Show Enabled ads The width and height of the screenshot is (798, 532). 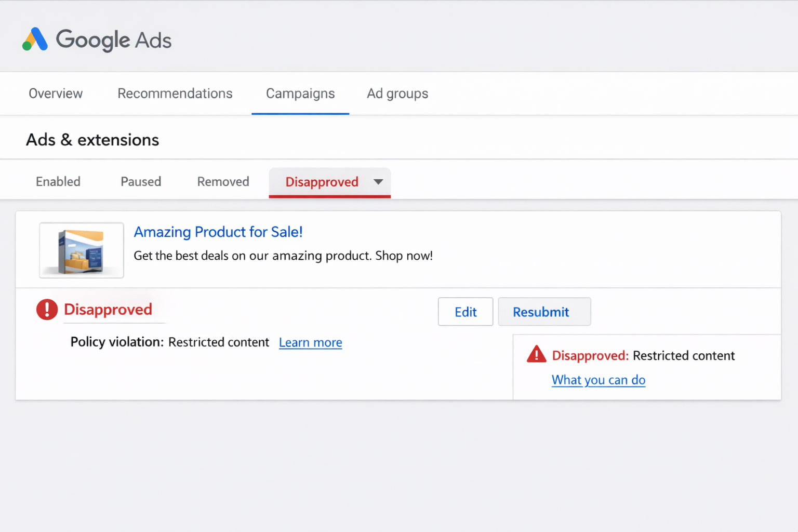pos(58,181)
